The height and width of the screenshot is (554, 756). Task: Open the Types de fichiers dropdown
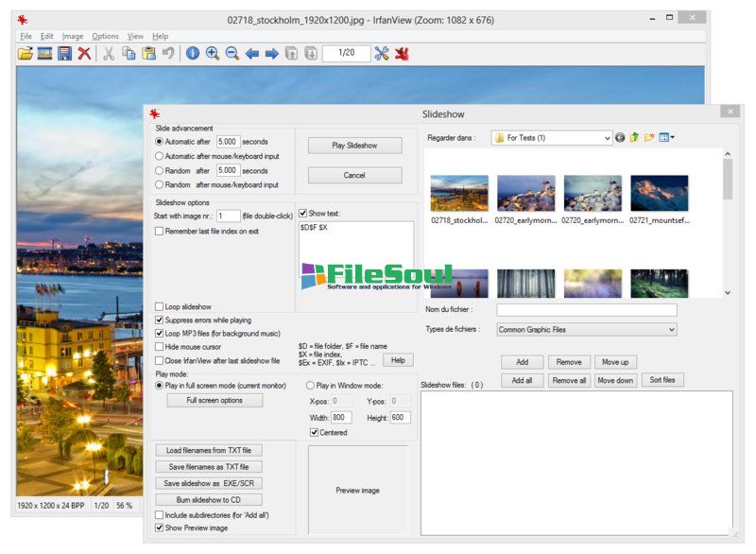pyautogui.click(x=671, y=330)
